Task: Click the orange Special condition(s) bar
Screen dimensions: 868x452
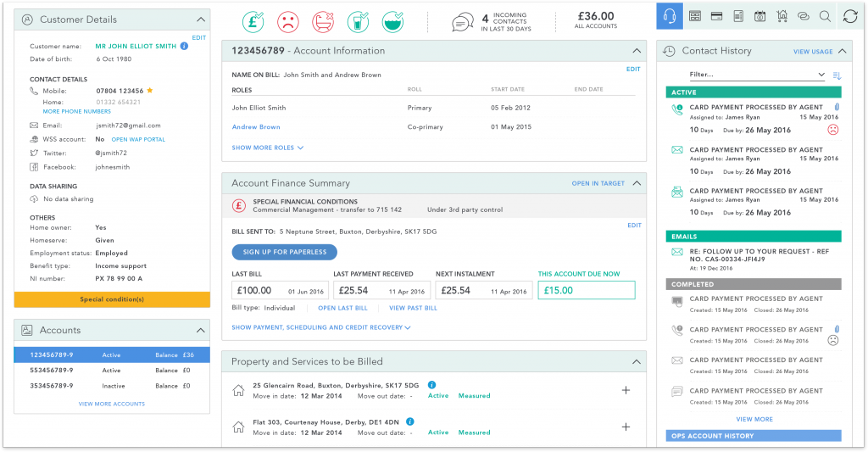Action: pyautogui.click(x=112, y=299)
